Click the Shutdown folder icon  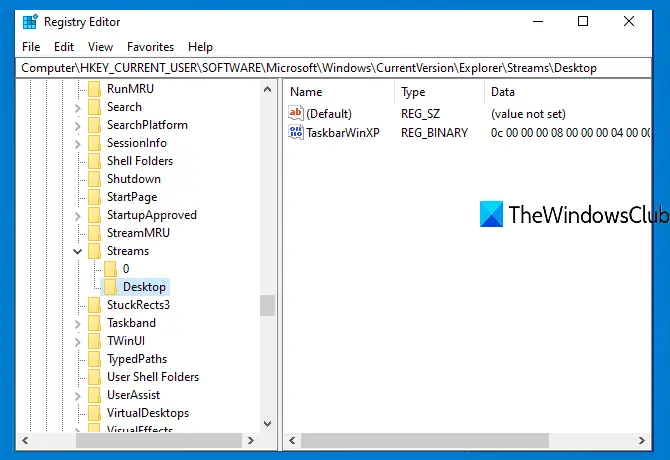click(x=94, y=179)
